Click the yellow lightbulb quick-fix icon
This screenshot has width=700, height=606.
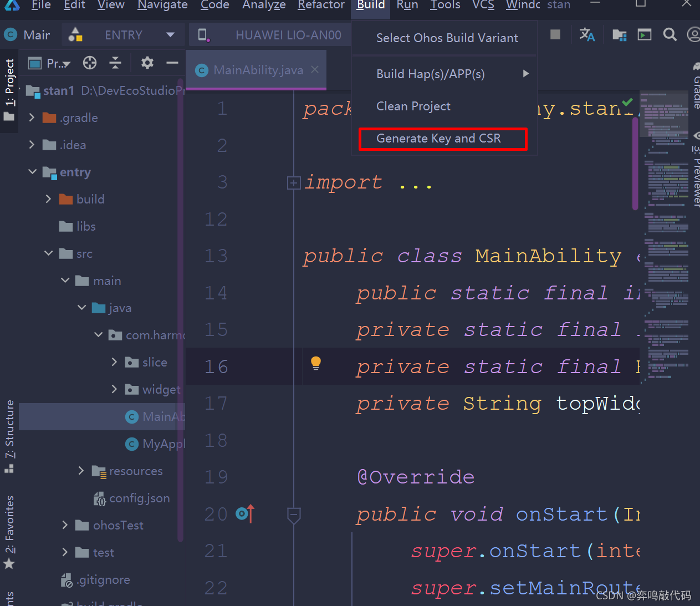tap(316, 363)
